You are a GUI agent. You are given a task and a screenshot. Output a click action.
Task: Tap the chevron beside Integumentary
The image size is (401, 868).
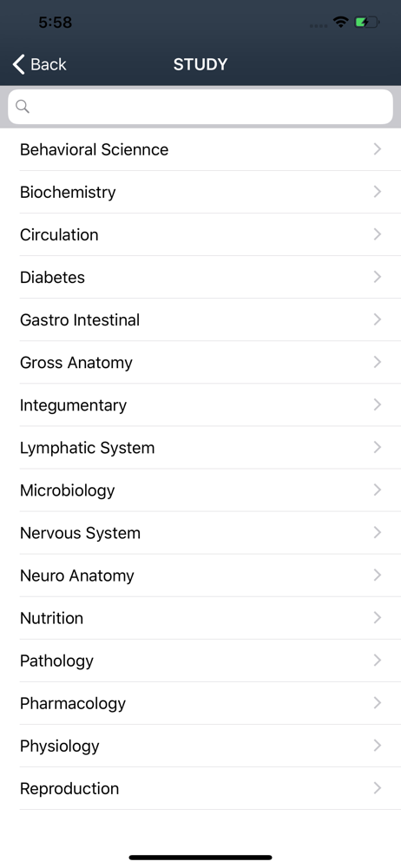(378, 404)
